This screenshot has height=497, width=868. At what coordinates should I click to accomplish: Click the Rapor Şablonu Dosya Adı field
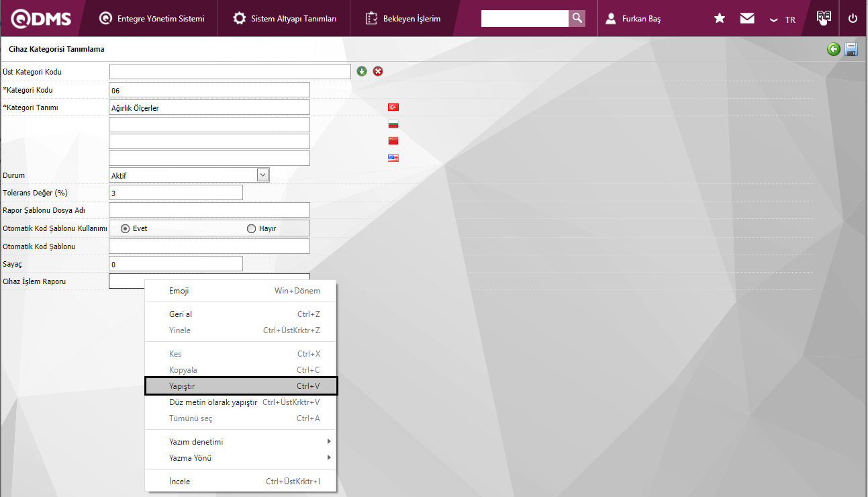[x=209, y=210]
